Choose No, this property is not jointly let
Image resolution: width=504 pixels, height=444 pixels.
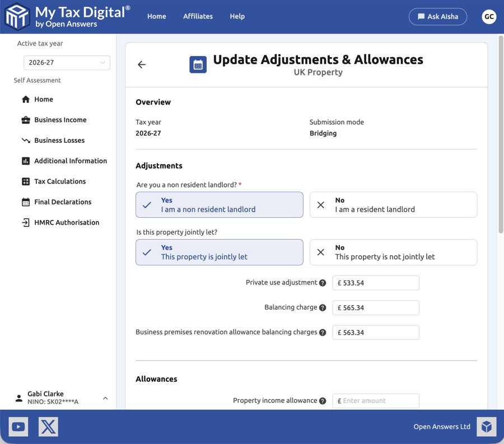pyautogui.click(x=393, y=252)
